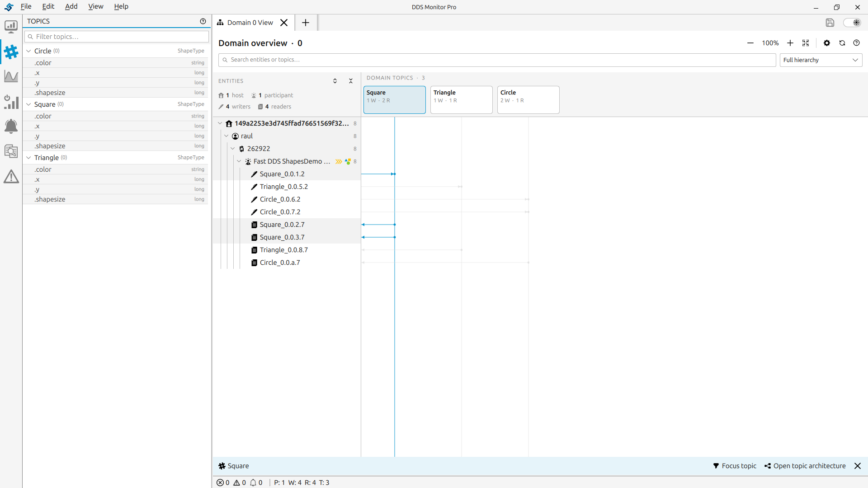
Task: Open domain view settings gear
Action: tap(827, 43)
